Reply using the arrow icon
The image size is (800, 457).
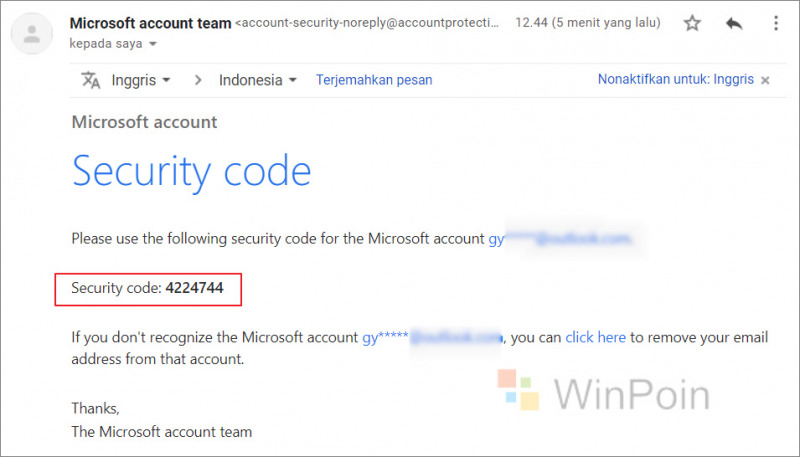tap(734, 23)
